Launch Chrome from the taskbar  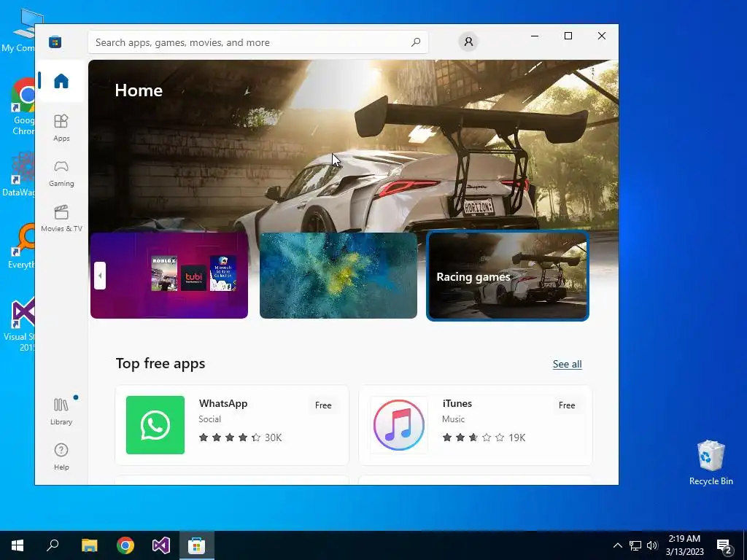[125, 545]
